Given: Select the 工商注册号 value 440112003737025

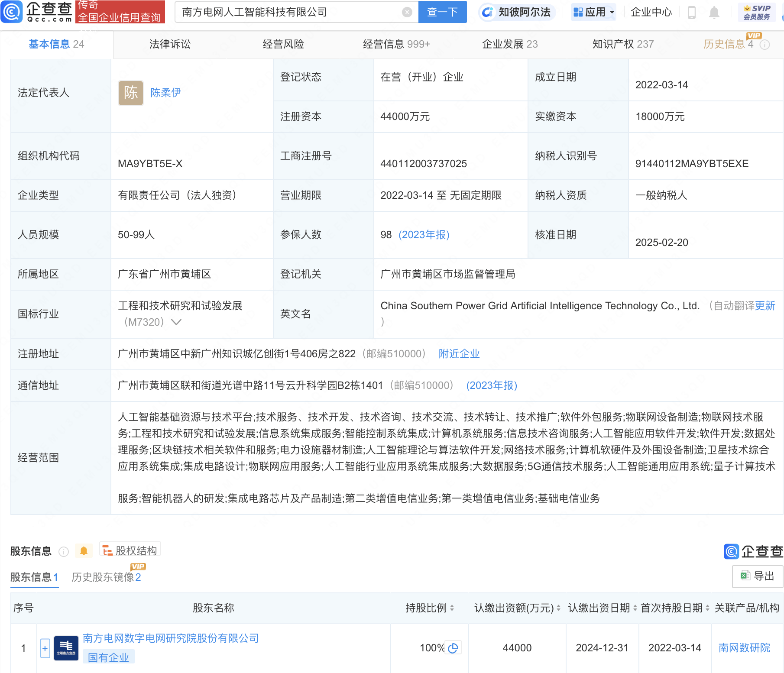Looking at the screenshot, I should (x=423, y=164).
